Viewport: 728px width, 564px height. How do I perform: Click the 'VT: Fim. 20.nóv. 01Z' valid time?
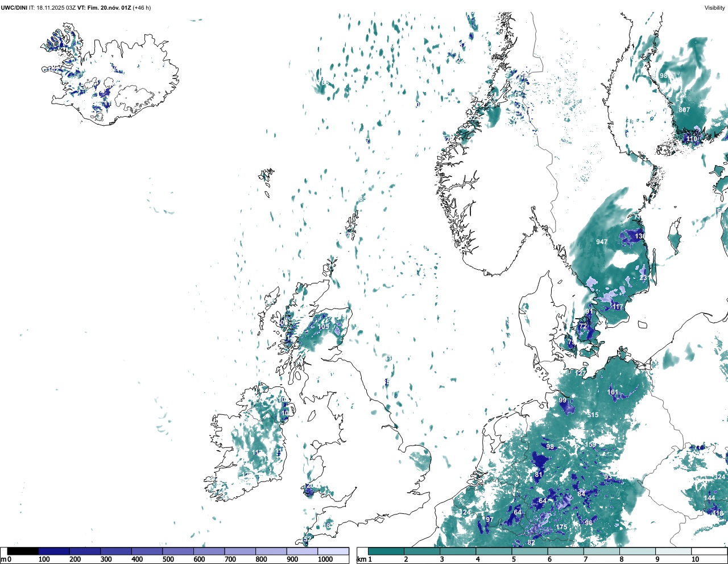coord(104,7)
